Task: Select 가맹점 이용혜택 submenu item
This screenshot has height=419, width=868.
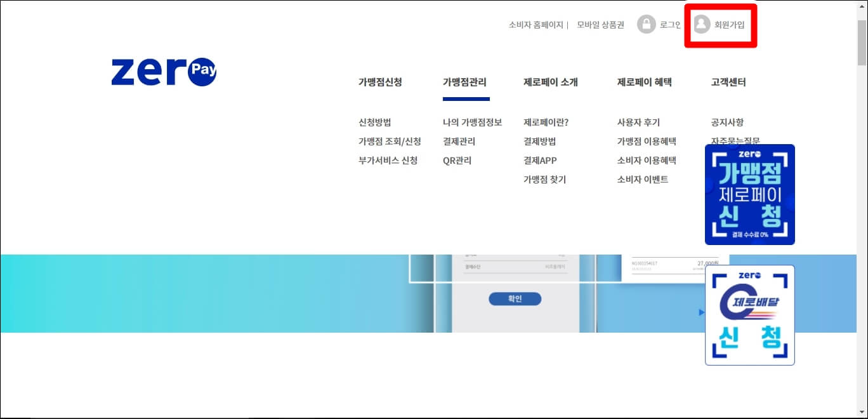Action: (x=647, y=142)
